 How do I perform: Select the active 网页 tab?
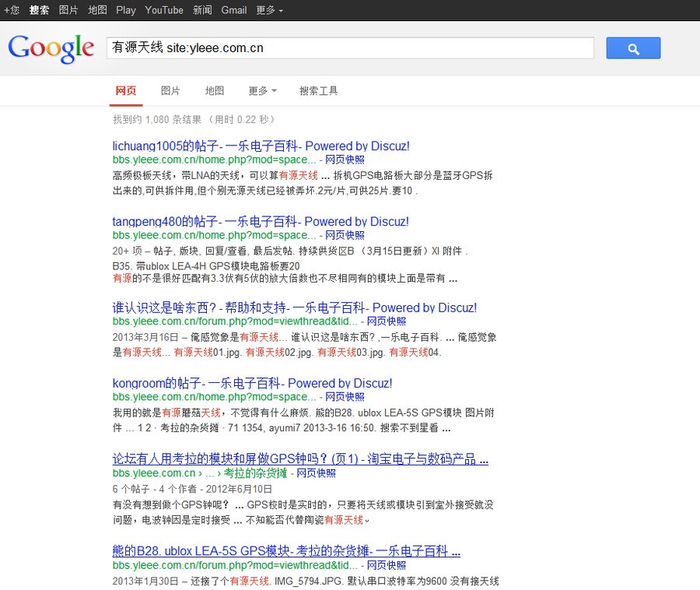(x=125, y=90)
